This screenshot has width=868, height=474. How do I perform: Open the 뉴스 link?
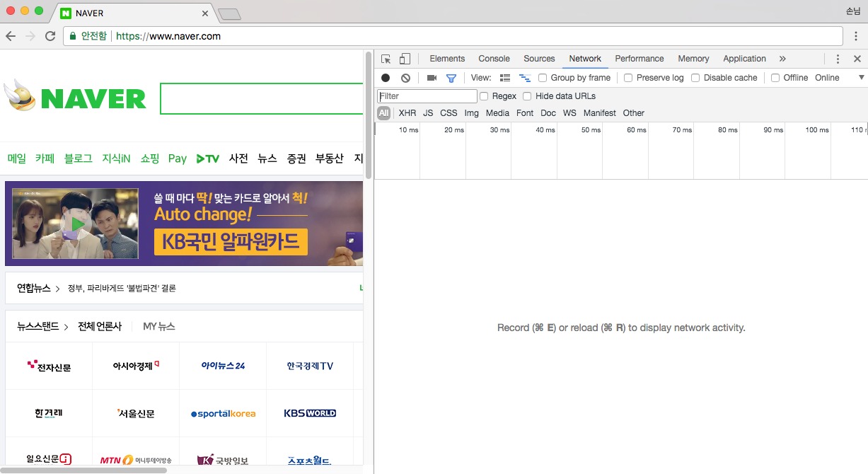coord(267,158)
